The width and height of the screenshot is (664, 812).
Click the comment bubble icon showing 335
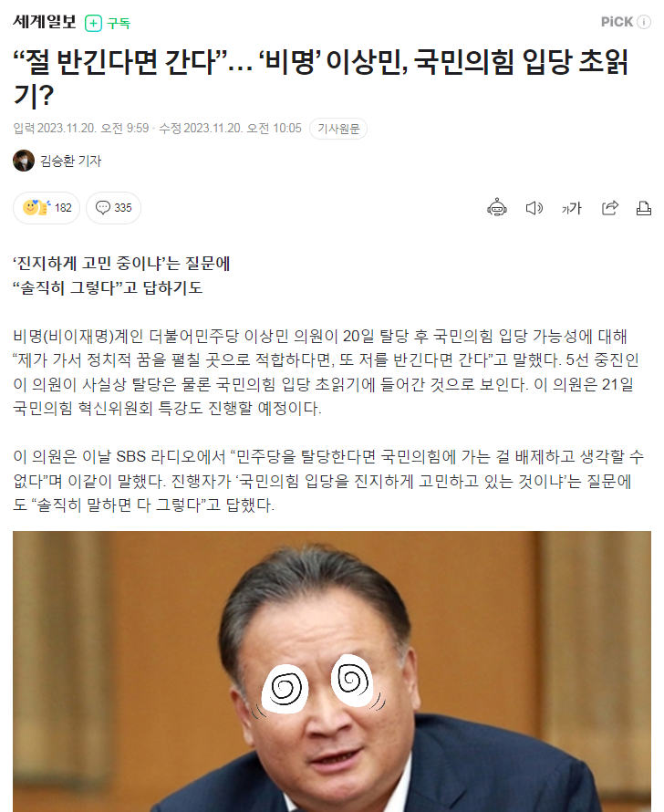pyautogui.click(x=103, y=208)
